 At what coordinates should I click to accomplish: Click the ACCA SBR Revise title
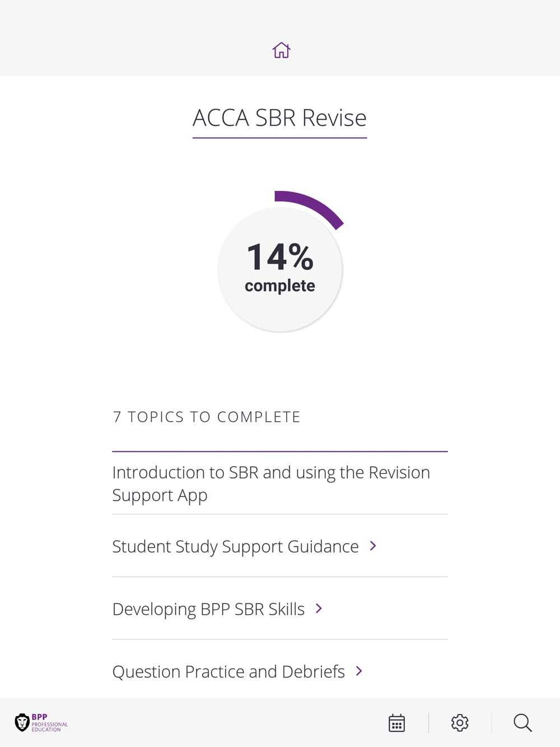[279, 118]
